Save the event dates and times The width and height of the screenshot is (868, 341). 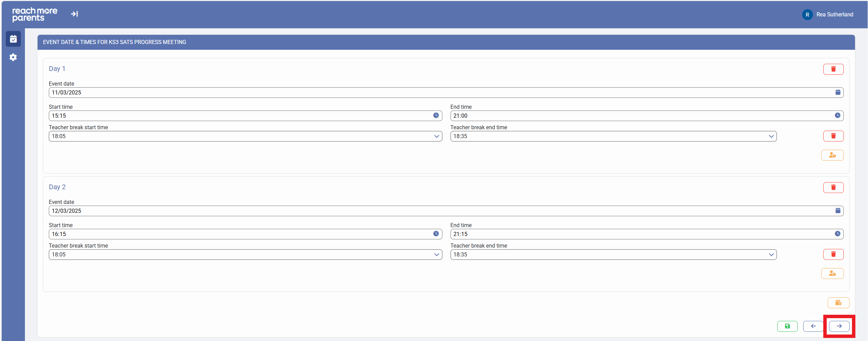pyautogui.click(x=787, y=326)
